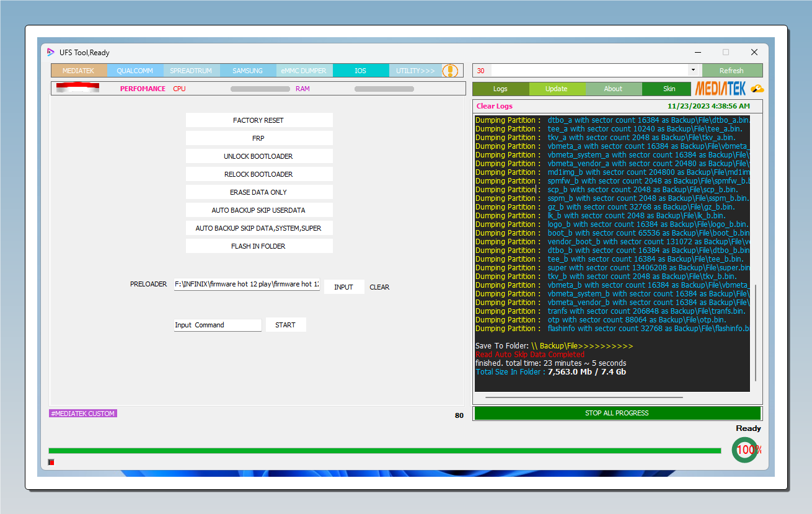Click CLEAR next to preloader path
The width and height of the screenshot is (812, 514).
(x=379, y=287)
